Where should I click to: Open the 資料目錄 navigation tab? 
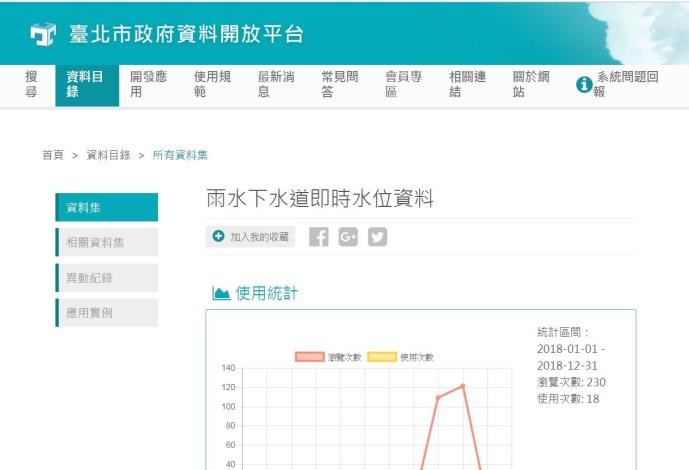(87, 85)
